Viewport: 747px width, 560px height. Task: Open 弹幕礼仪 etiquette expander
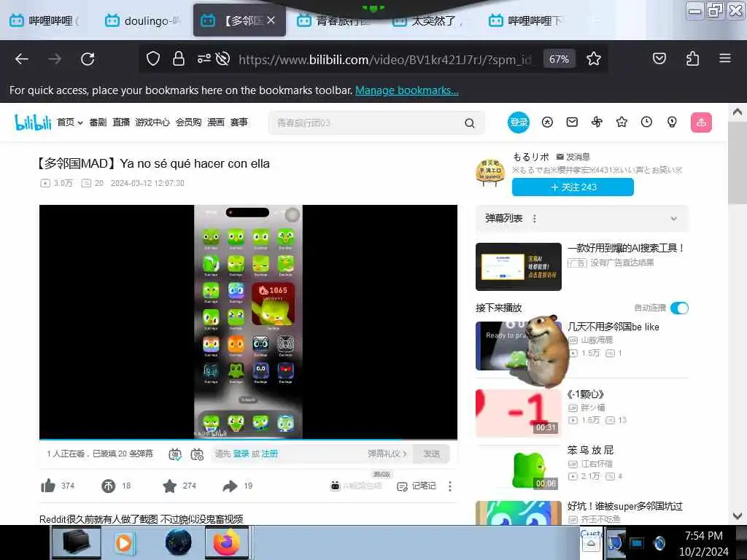pos(387,454)
